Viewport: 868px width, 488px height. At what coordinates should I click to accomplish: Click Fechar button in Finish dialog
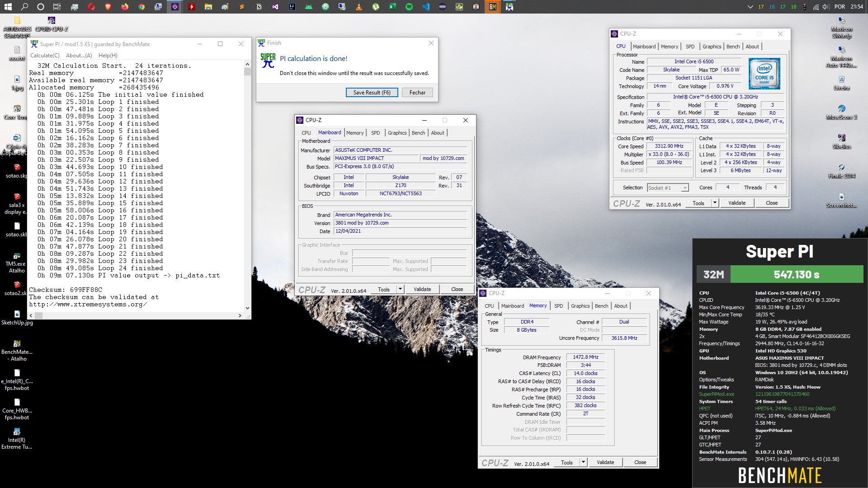coord(417,93)
